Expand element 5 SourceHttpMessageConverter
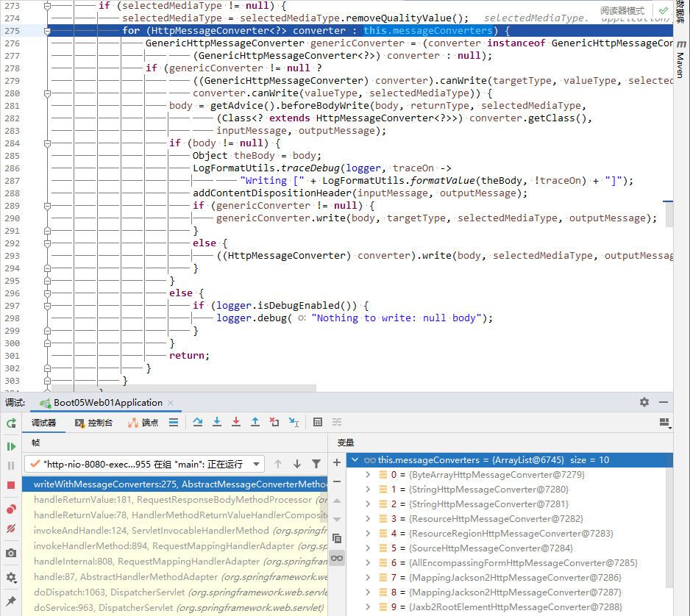The image size is (690, 616). [368, 548]
